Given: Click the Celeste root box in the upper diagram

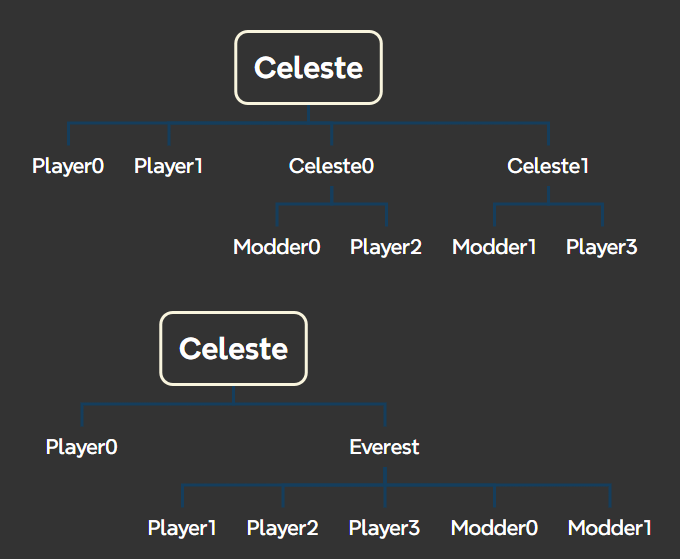Looking at the screenshot, I should [308, 68].
